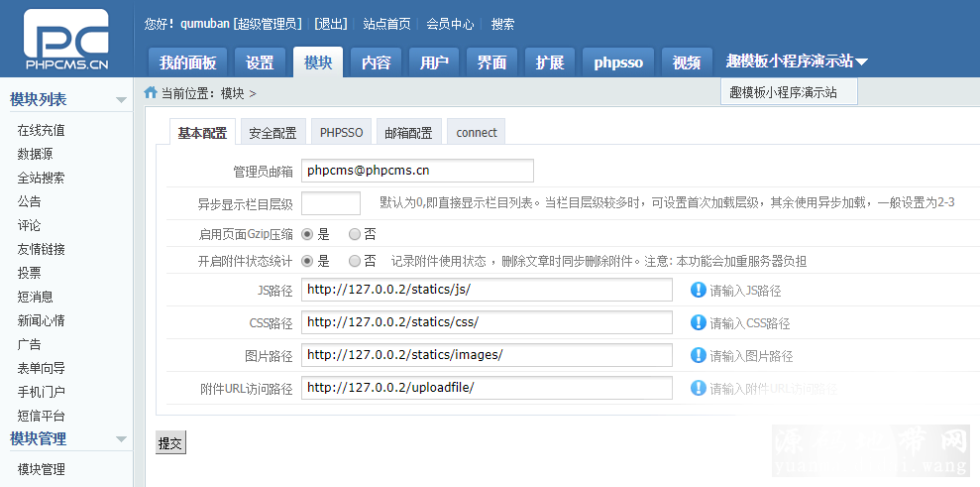Focus the 管理员邮箱 input field
This screenshot has height=487, width=980.
click(417, 171)
